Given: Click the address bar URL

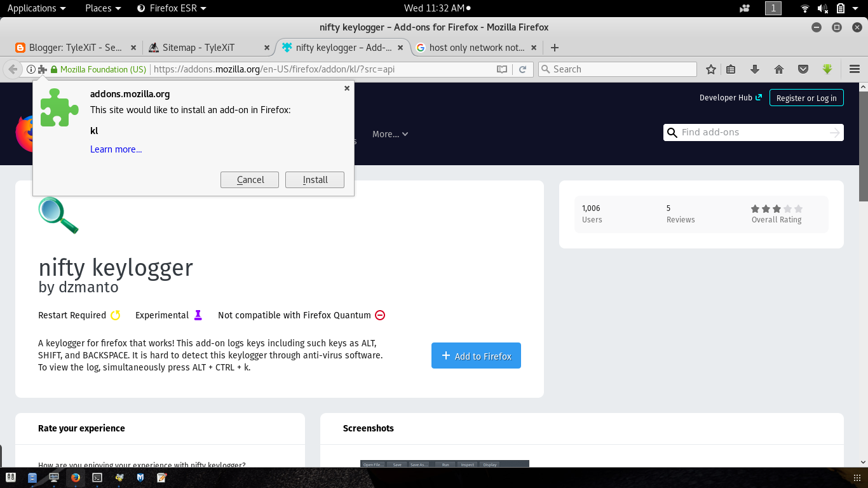Looking at the screenshot, I should click(274, 69).
